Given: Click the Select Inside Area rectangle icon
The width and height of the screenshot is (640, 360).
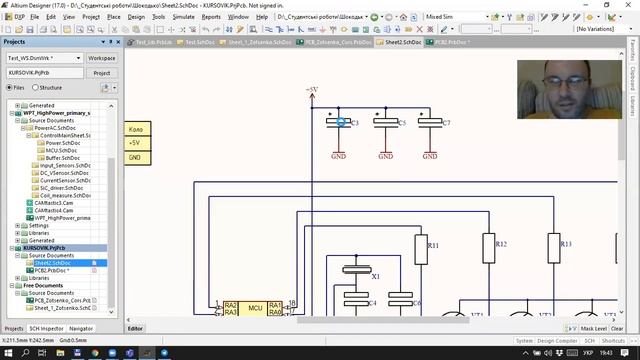Looking at the screenshot, I should point(160,30).
